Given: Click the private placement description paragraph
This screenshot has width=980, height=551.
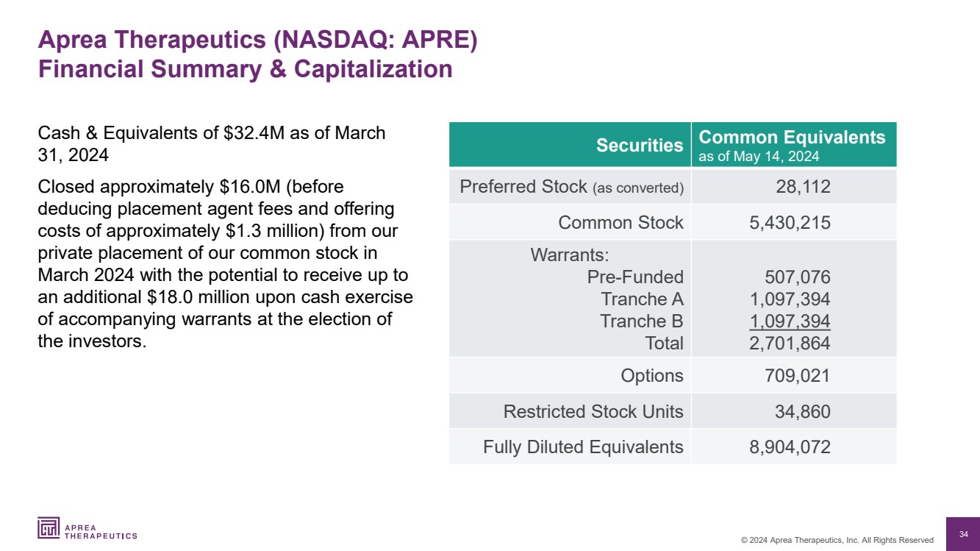Looking at the screenshot, I should click(224, 264).
